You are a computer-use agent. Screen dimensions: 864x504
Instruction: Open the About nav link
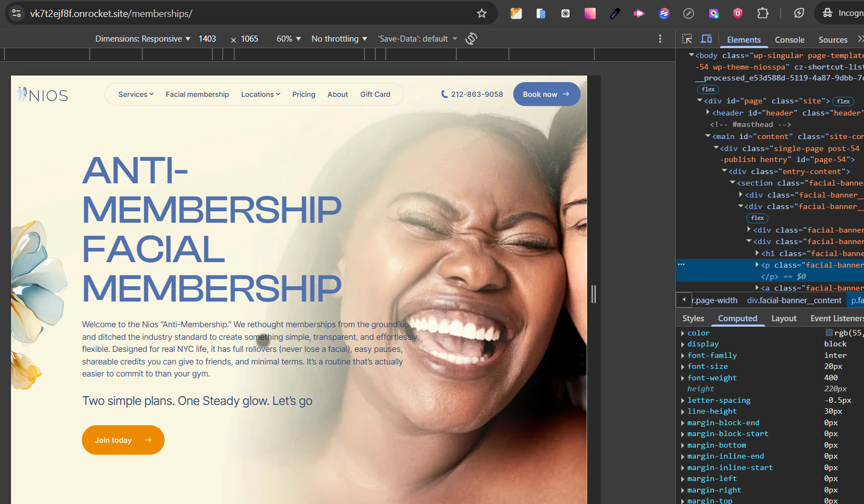[338, 94]
